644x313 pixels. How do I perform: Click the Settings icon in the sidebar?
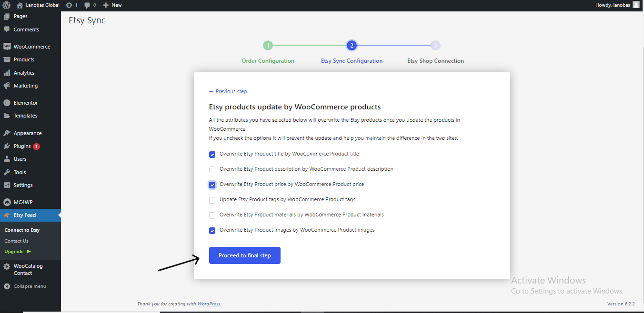[x=7, y=185]
